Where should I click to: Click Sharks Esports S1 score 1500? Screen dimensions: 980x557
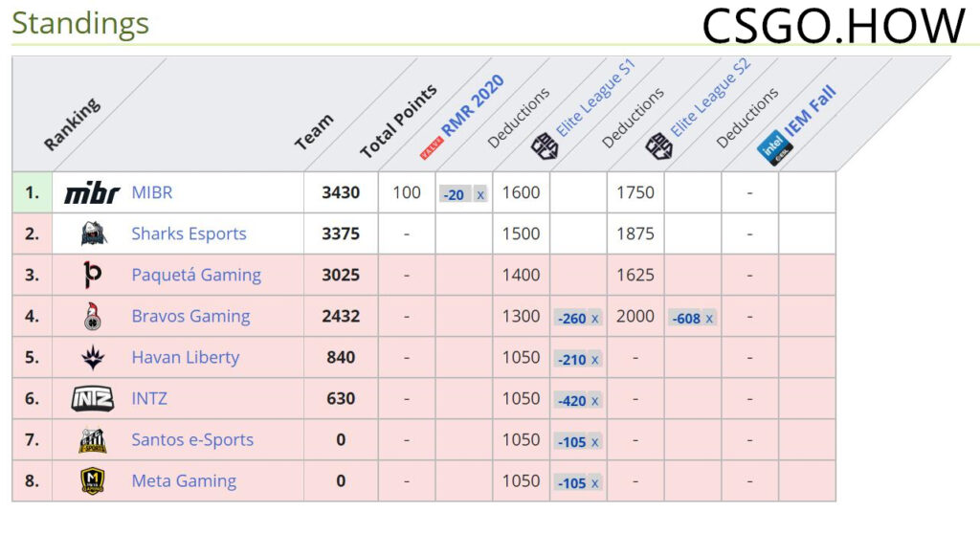[x=522, y=234]
